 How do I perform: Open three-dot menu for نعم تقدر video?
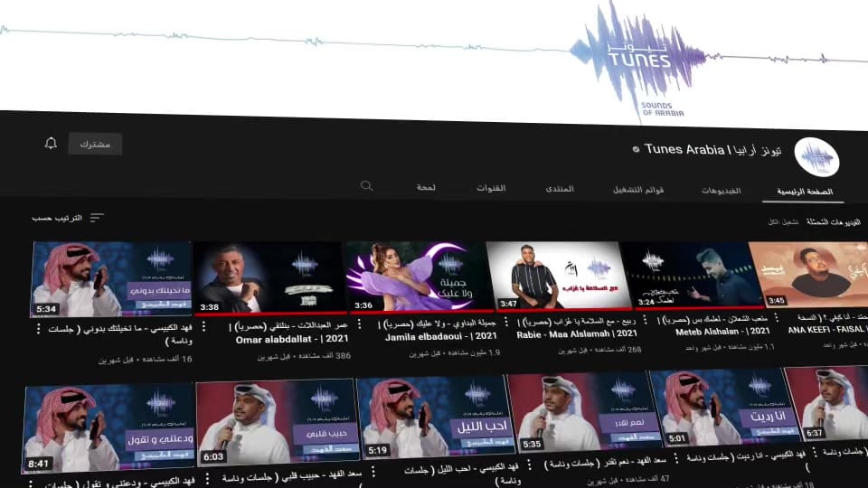[x=529, y=465]
